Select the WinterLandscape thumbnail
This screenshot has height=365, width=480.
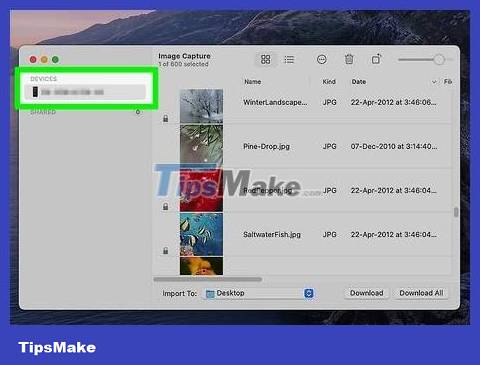pyautogui.click(x=201, y=106)
